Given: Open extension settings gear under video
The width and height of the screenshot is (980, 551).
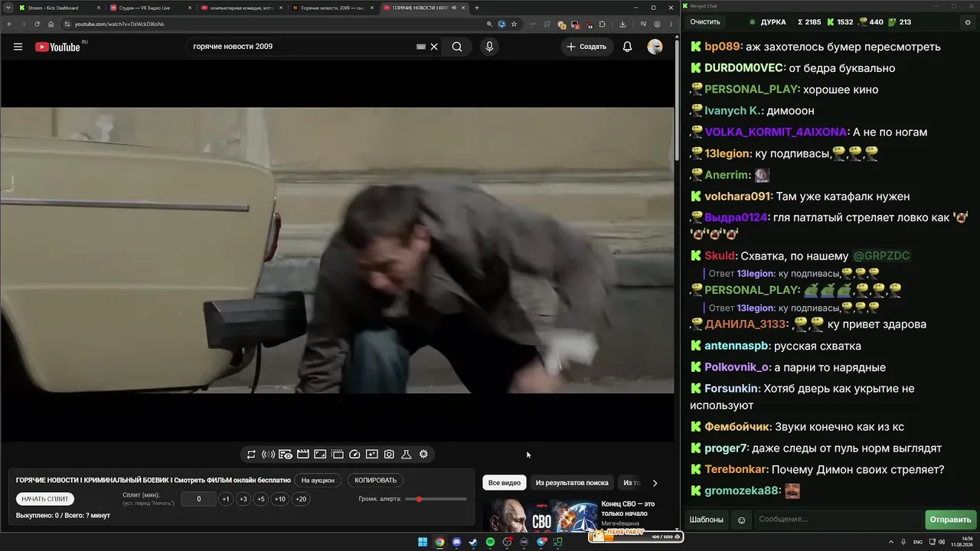Looking at the screenshot, I should 423,455.
